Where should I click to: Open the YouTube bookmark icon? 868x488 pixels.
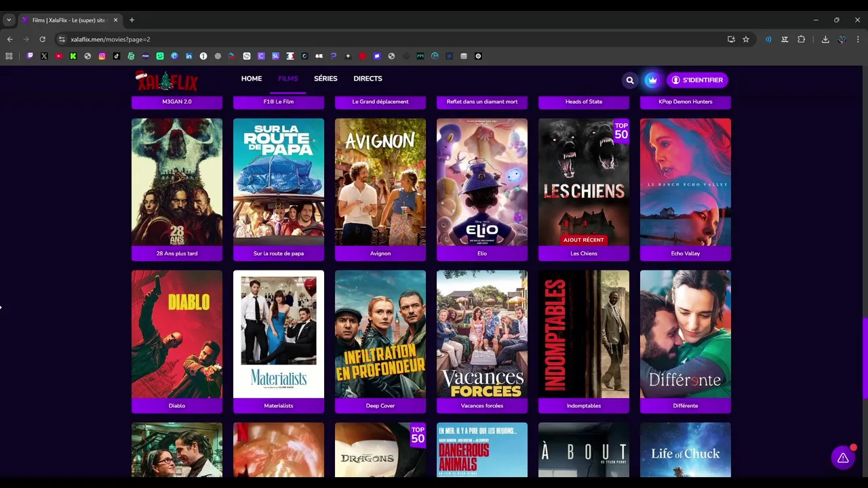(x=59, y=56)
